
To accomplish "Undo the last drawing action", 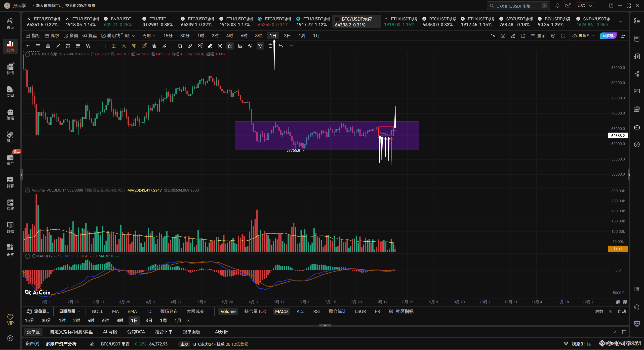I will coord(281,46).
